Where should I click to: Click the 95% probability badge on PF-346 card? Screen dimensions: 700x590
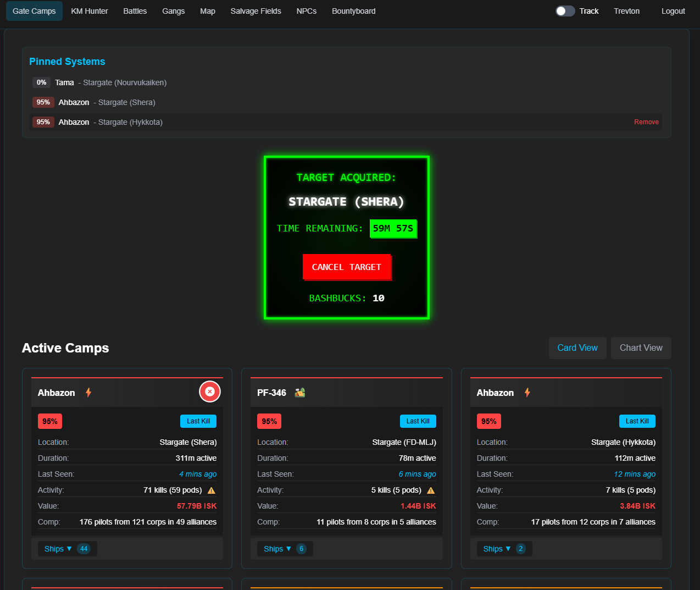click(269, 421)
